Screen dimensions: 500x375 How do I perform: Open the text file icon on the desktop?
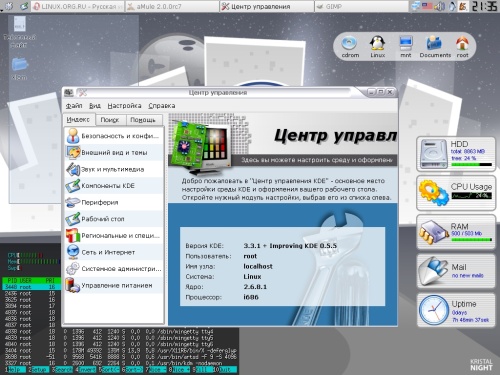[19, 25]
